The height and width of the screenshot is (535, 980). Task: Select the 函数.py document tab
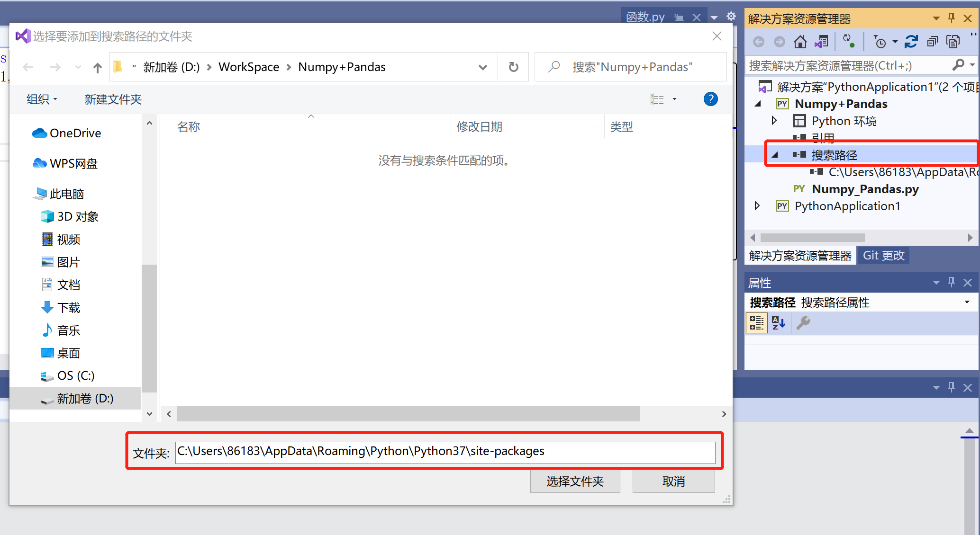click(644, 17)
